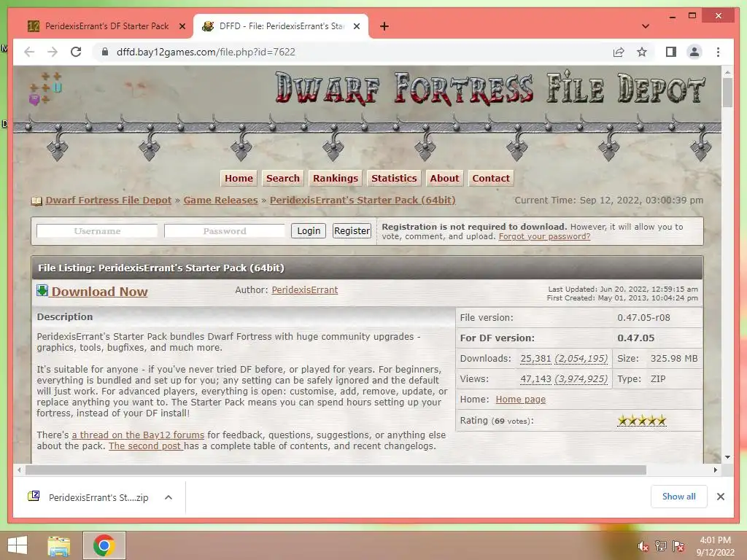
Task: Click the five-star rating
Action: (x=642, y=421)
